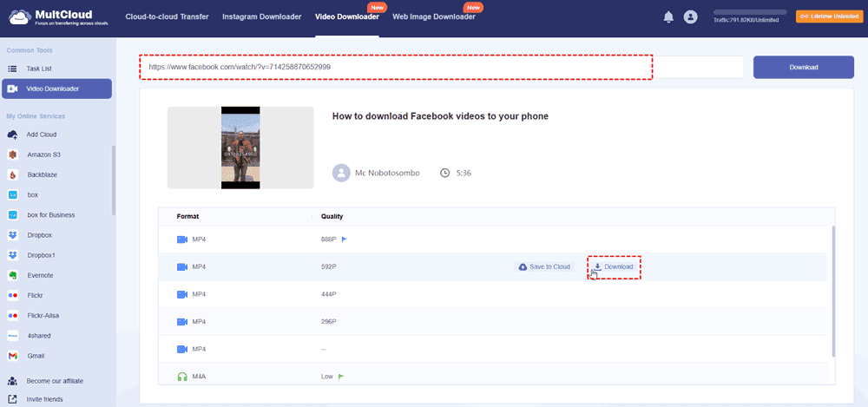Select the Backblaze flame icon
Viewport: 868px width, 407px height.
[x=12, y=174]
